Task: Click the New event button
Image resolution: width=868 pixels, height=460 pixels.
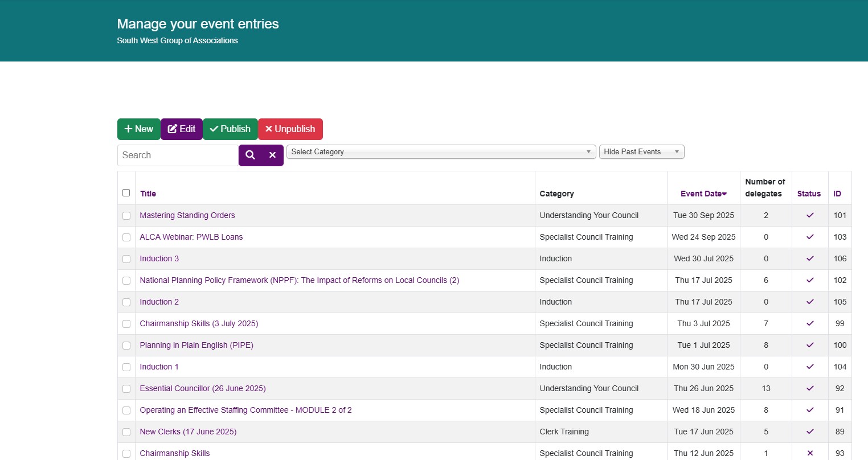Action: tap(139, 129)
